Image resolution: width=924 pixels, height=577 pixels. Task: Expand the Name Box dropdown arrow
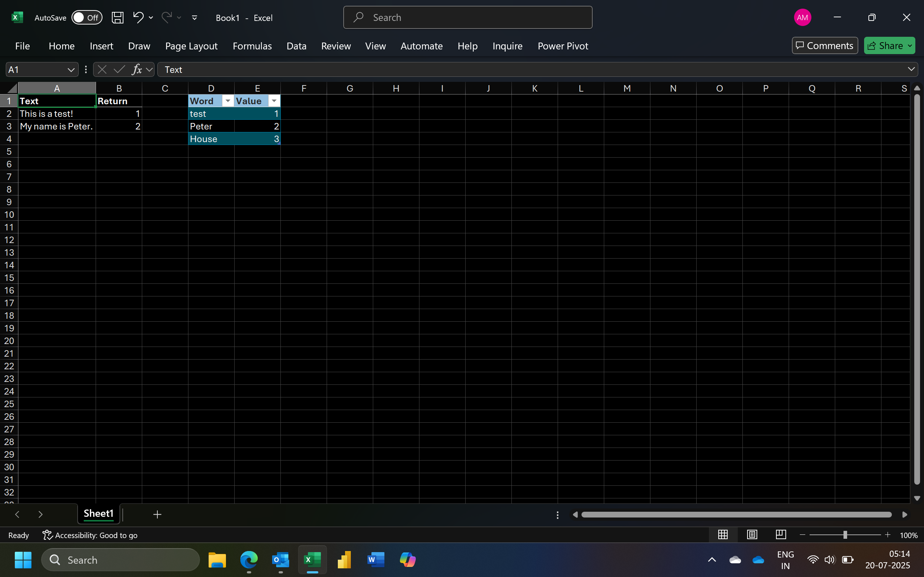click(71, 70)
